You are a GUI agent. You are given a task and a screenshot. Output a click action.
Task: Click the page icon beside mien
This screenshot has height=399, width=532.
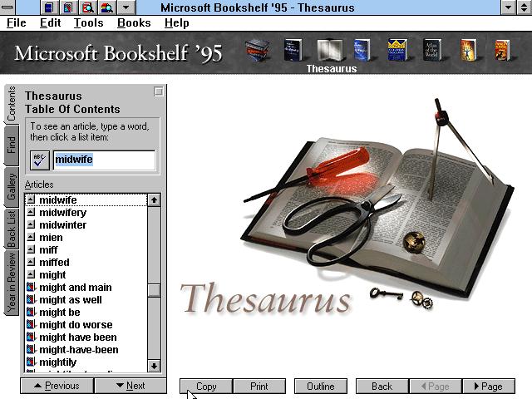pos(31,237)
